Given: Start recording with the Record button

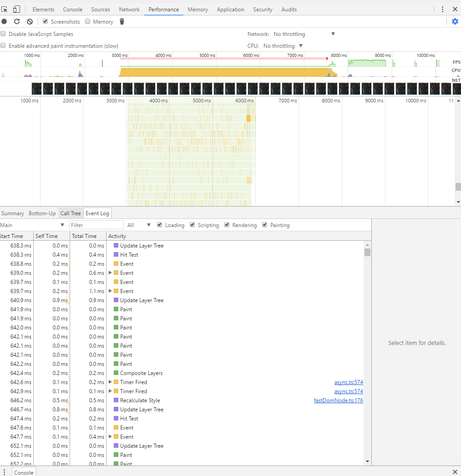Looking at the screenshot, I should (x=4, y=21).
